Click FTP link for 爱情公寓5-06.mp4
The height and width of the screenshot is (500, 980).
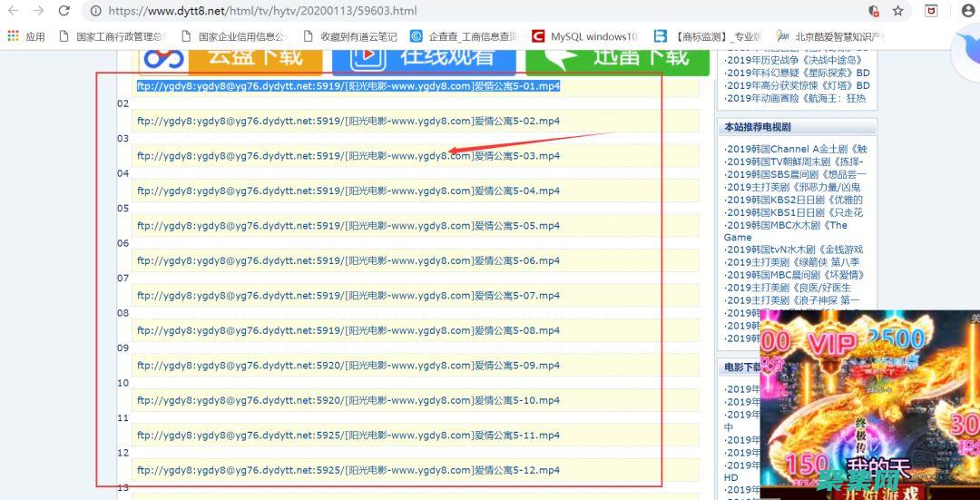[348, 260]
